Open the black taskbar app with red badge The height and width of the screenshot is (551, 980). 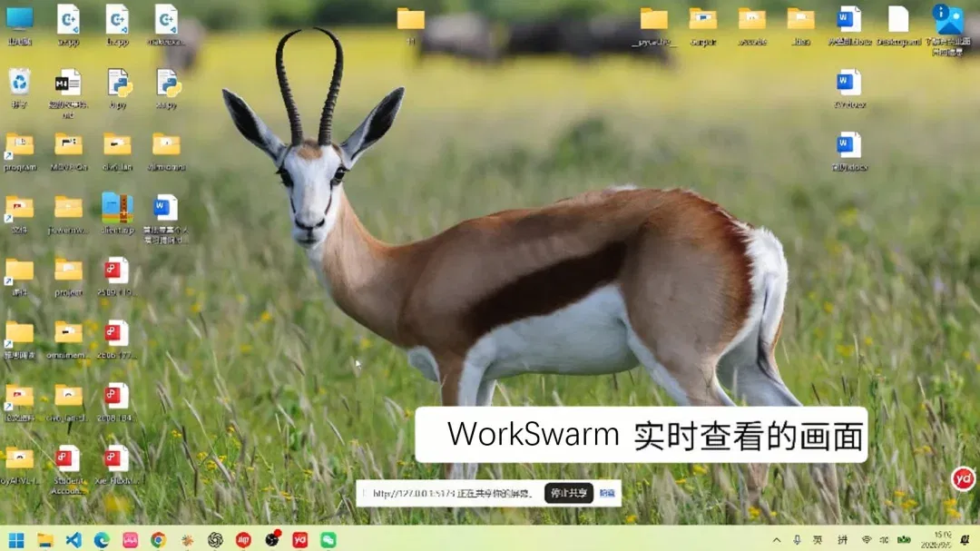pyautogui.click(x=272, y=539)
